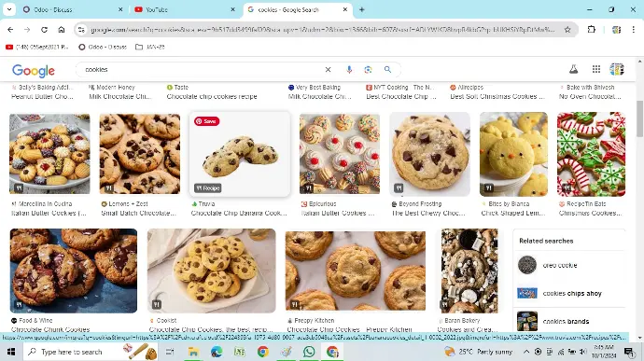Bookmark this page with the star
This screenshot has width=644, height=361.
click(x=567, y=30)
